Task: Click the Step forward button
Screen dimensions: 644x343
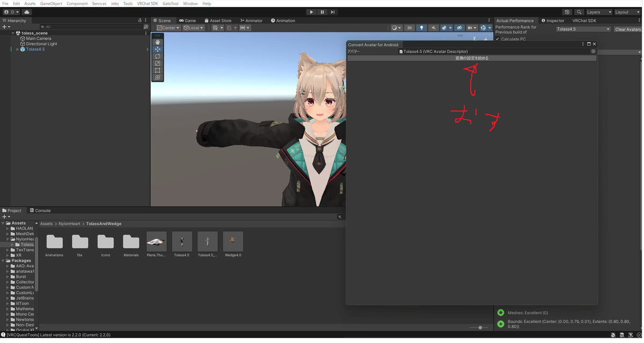Action: [x=333, y=12]
